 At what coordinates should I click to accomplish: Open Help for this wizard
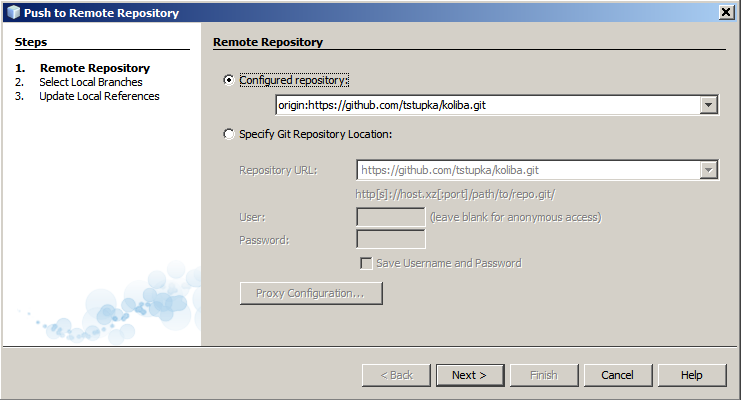tap(691, 375)
